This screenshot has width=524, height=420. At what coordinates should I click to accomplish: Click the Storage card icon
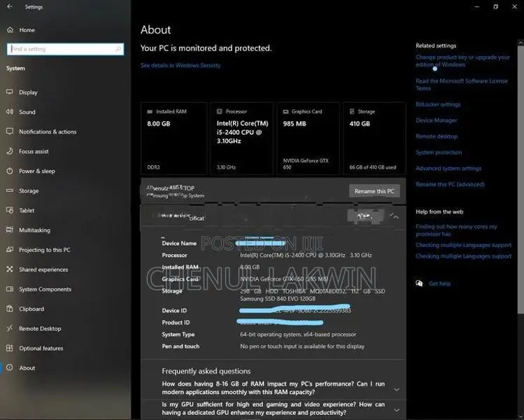pos(352,111)
